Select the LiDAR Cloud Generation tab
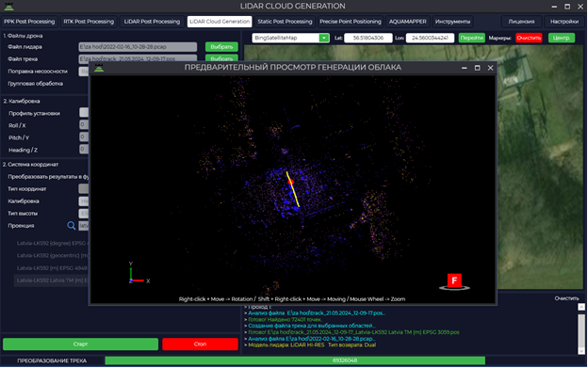Screen dimensions: 588x368 pos(220,22)
